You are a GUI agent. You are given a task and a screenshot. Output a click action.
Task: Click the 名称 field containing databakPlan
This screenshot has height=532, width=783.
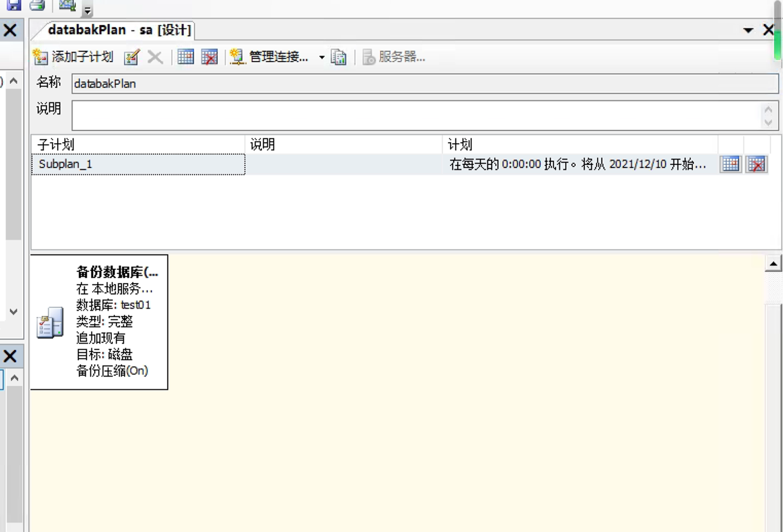[x=425, y=83]
